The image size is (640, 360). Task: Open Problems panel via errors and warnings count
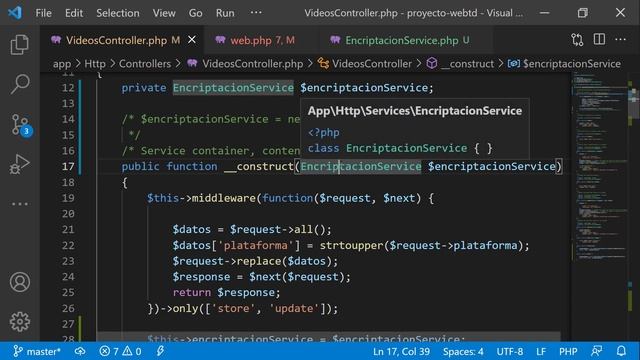click(x=120, y=351)
